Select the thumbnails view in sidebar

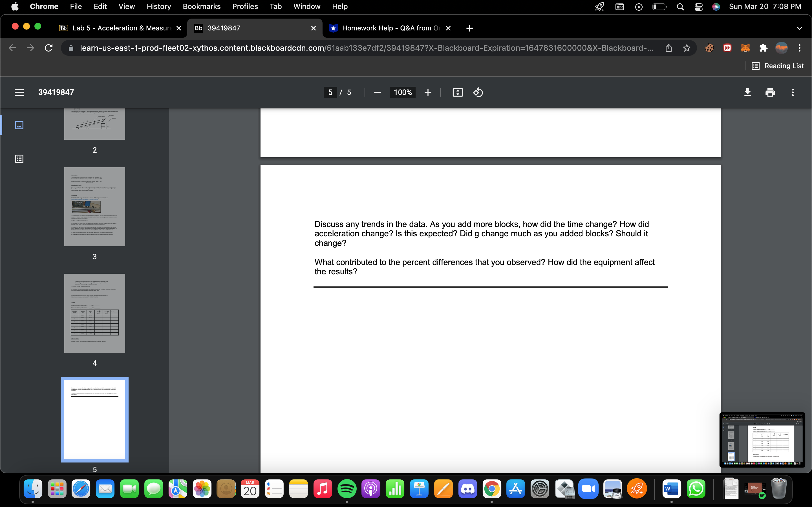pos(19,125)
